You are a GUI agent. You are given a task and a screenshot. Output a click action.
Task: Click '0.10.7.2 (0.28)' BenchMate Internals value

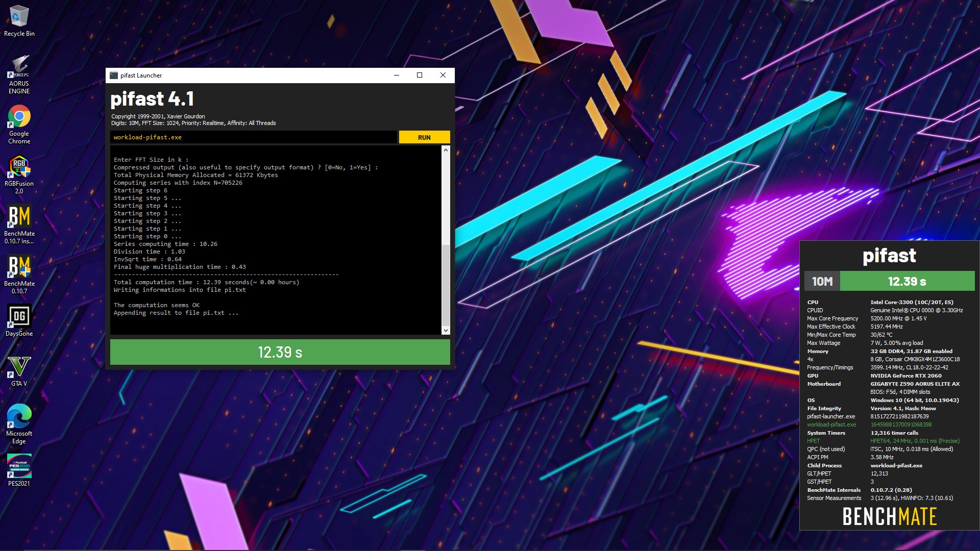click(x=891, y=490)
